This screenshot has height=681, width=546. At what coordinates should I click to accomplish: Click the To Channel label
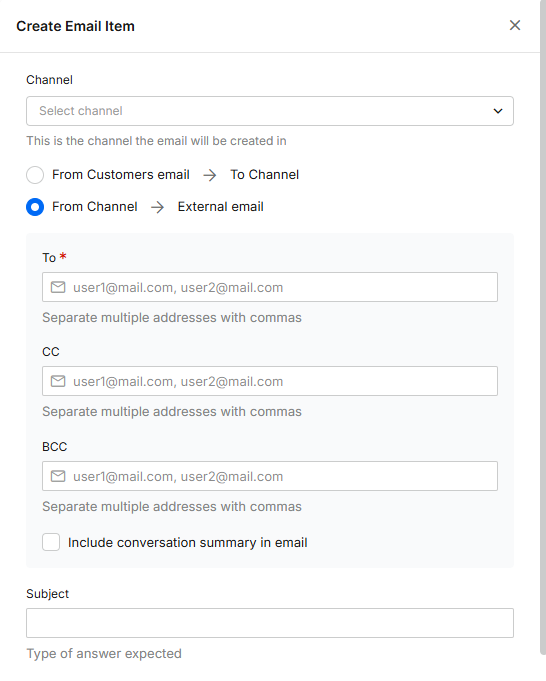[265, 175]
